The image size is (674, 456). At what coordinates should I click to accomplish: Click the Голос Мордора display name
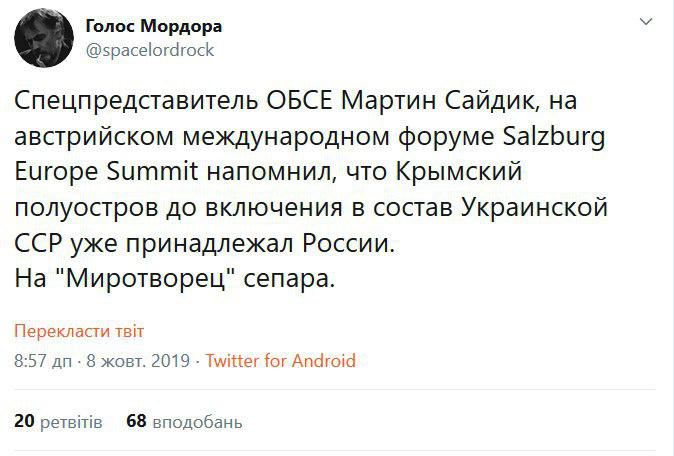click(154, 27)
